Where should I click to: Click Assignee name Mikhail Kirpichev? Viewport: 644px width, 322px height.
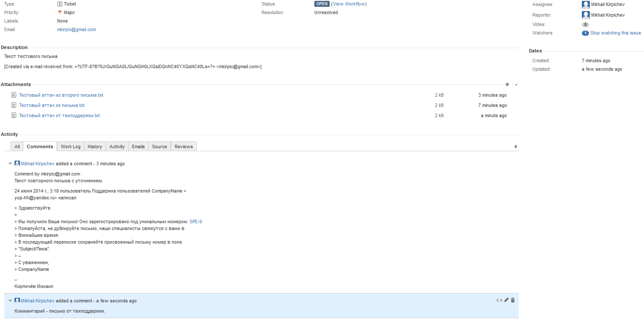pos(608,4)
